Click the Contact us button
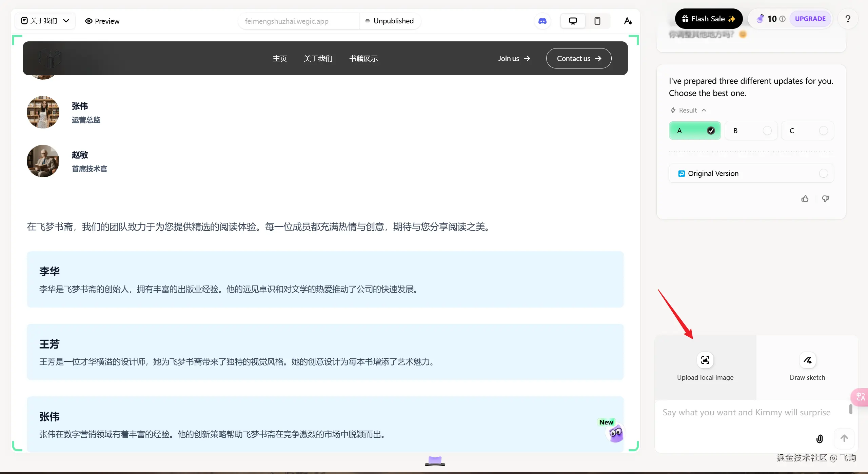Screen dimensions: 868x474 [578, 59]
